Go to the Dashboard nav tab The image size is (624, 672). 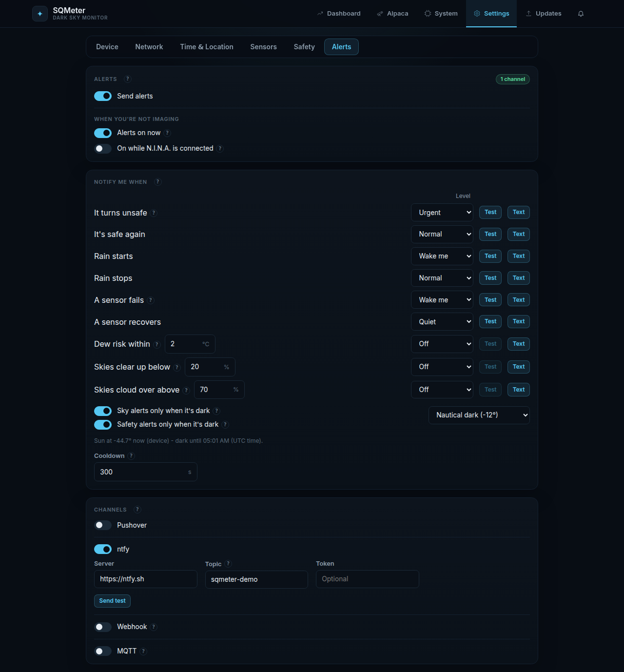tap(339, 14)
